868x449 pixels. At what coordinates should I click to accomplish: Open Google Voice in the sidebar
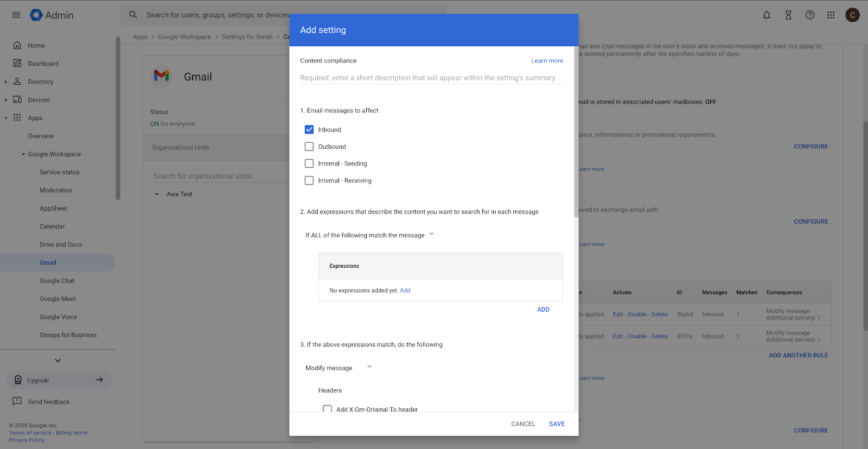tap(58, 317)
